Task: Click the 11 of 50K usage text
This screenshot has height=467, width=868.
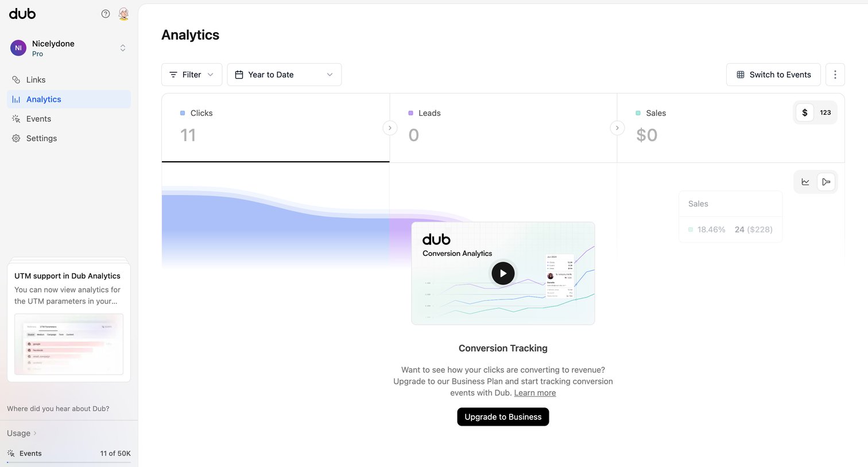Action: coord(115,453)
